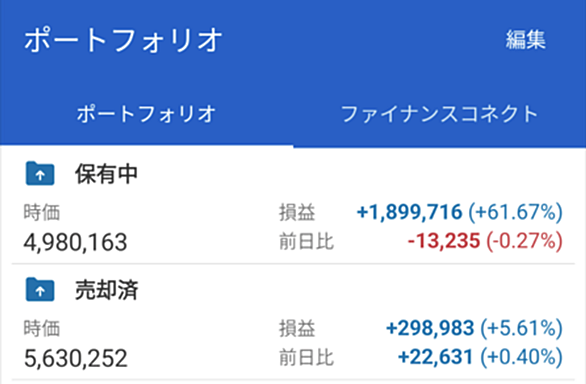Switch to the ポートフォリオ tab
The width and height of the screenshot is (586, 384).
coord(146,114)
